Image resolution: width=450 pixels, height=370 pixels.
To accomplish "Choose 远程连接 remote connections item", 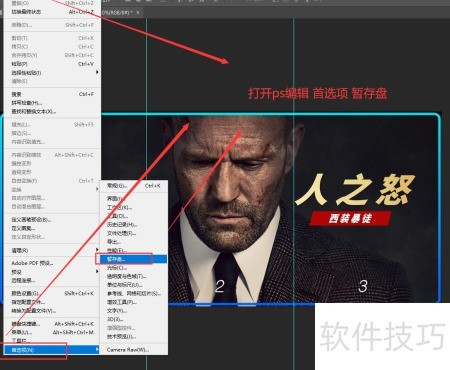I will click(52, 280).
